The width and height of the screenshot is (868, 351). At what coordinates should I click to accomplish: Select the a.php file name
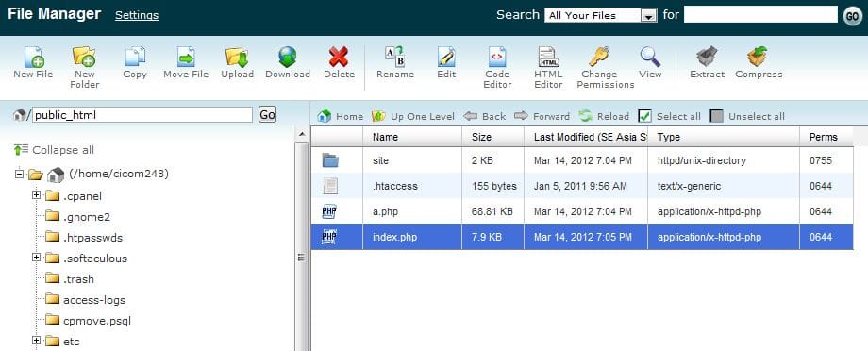click(x=385, y=211)
